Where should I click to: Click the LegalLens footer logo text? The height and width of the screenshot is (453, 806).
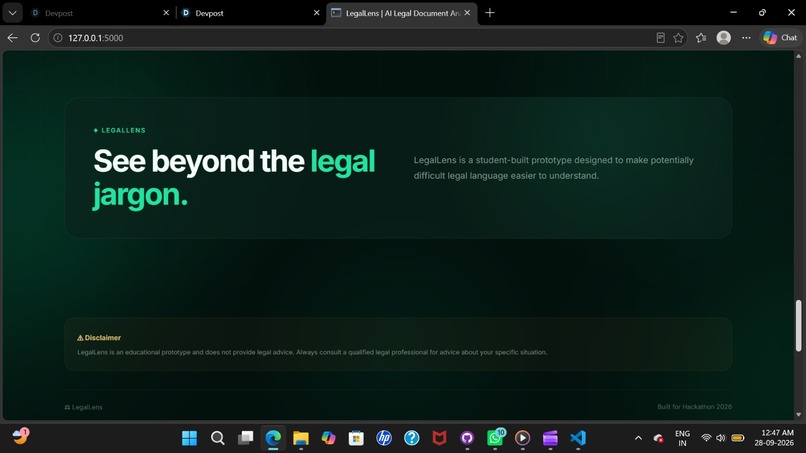coord(83,407)
